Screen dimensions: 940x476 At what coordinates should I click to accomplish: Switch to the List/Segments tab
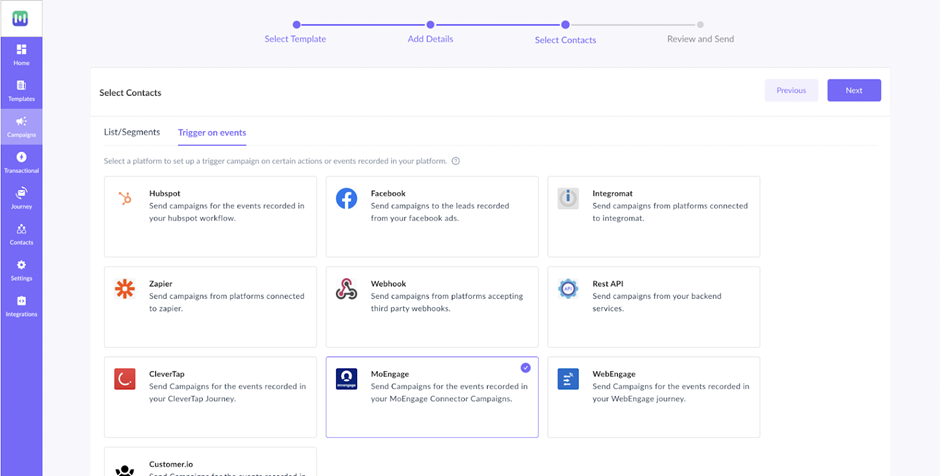132,132
